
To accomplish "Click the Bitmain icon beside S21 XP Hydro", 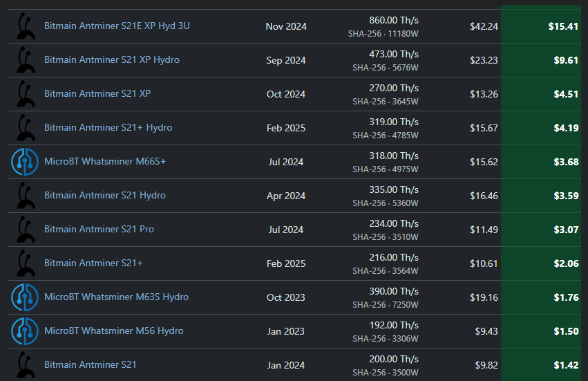I will [x=25, y=59].
